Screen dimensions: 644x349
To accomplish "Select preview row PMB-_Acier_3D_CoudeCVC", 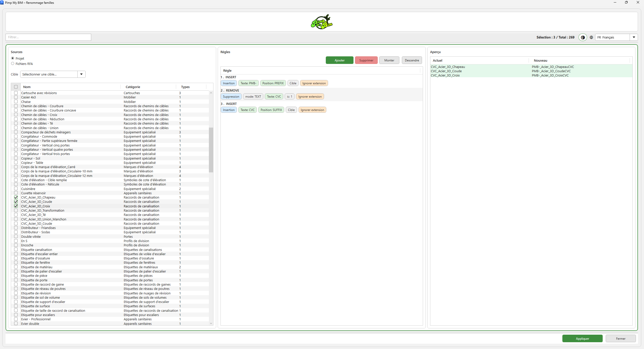I will pos(531,71).
